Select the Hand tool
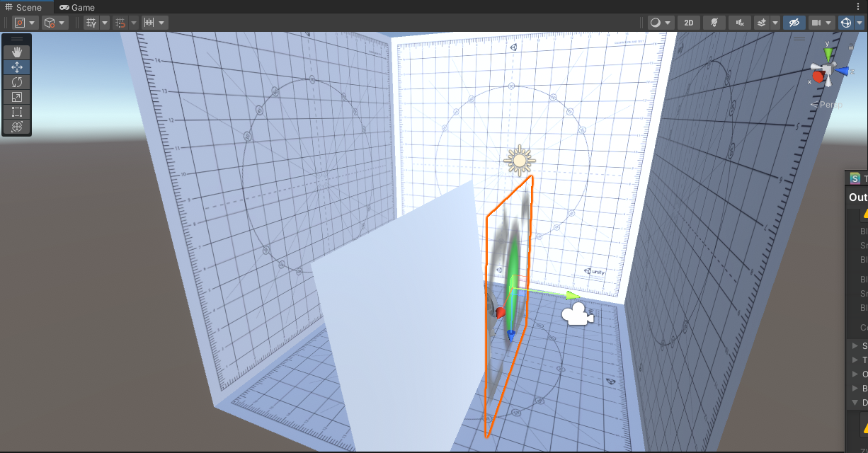868x453 pixels. click(x=16, y=50)
